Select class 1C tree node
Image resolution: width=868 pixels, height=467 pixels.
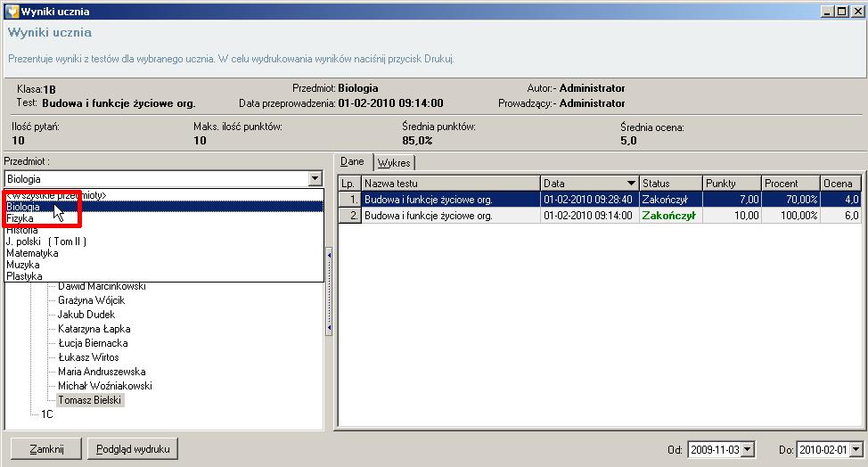[x=47, y=414]
